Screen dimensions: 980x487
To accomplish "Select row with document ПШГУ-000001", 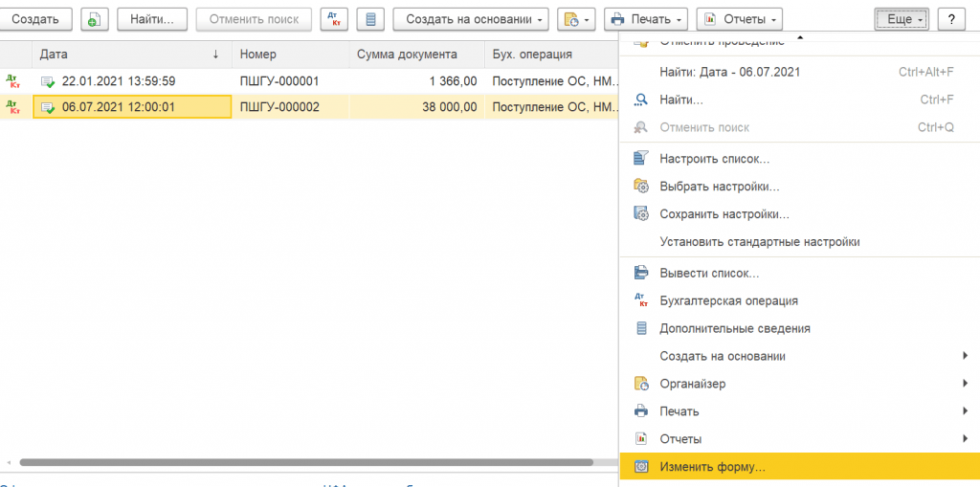I will (x=287, y=81).
